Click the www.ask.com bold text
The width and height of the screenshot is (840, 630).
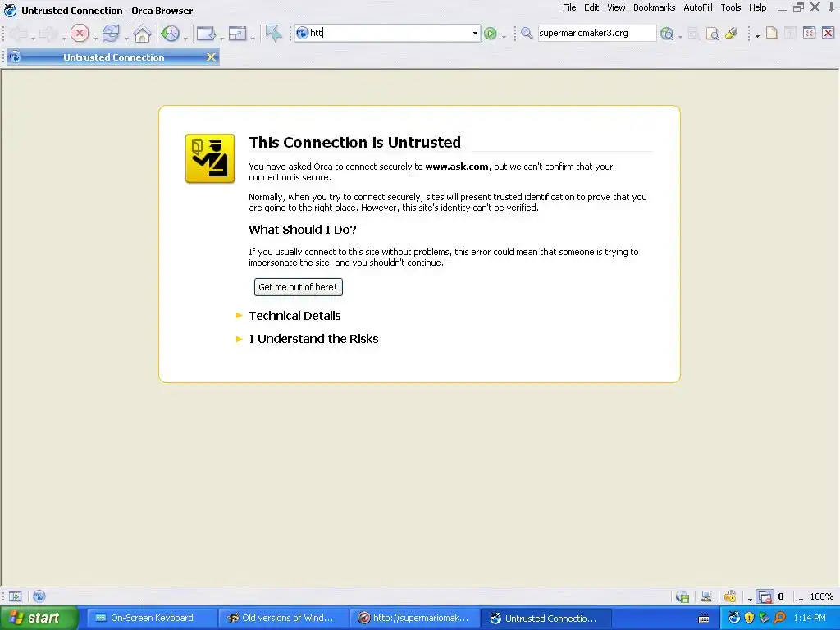(x=456, y=167)
